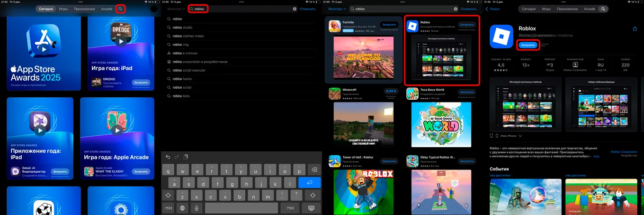Tap the WHAT THE CLASH? app icon
The image size is (644, 215).
[89, 171]
